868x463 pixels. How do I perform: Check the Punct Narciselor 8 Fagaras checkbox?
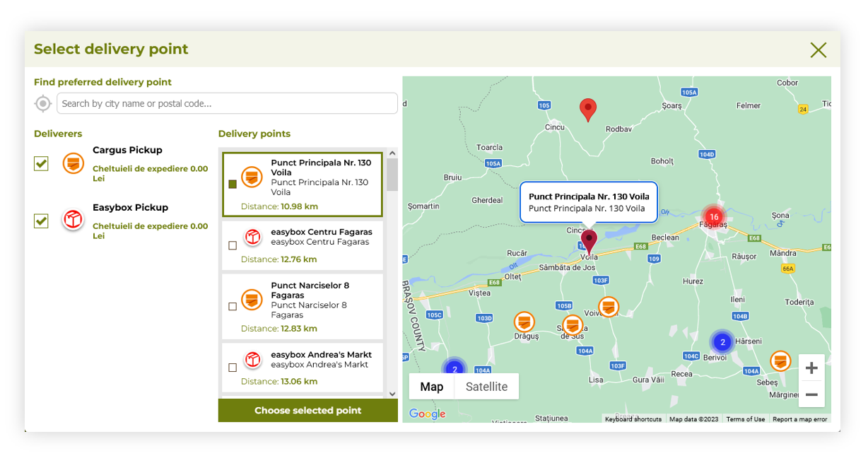coord(233,307)
